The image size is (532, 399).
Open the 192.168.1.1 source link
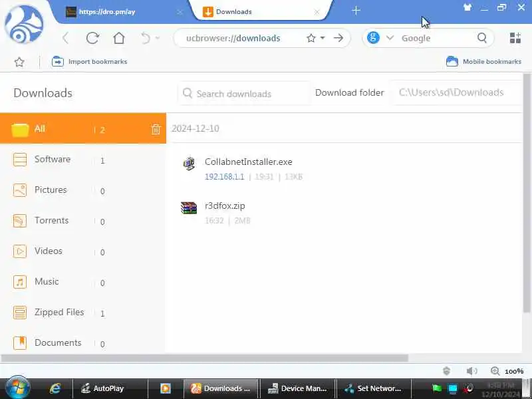point(224,177)
